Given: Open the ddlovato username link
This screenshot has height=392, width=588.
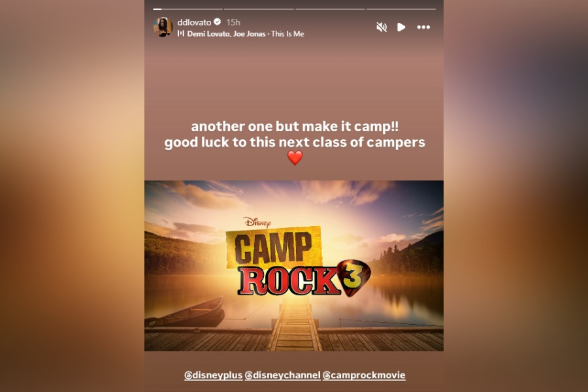Looking at the screenshot, I should (x=194, y=22).
